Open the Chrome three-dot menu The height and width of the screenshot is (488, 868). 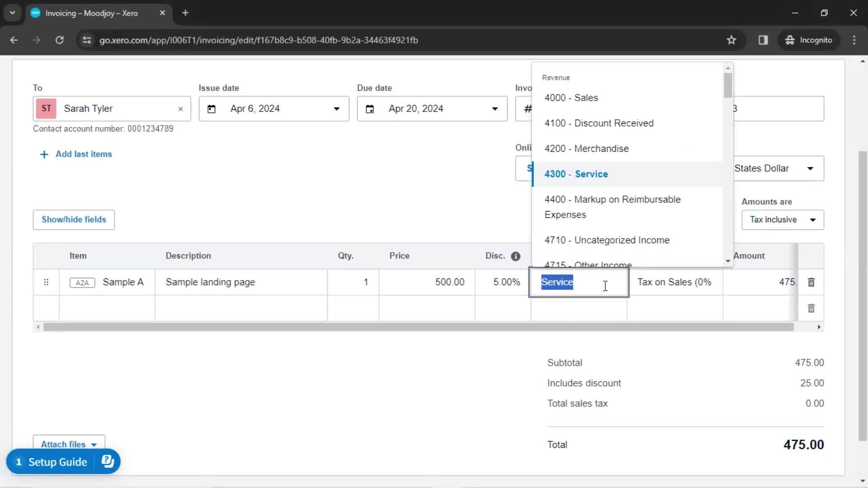click(854, 40)
